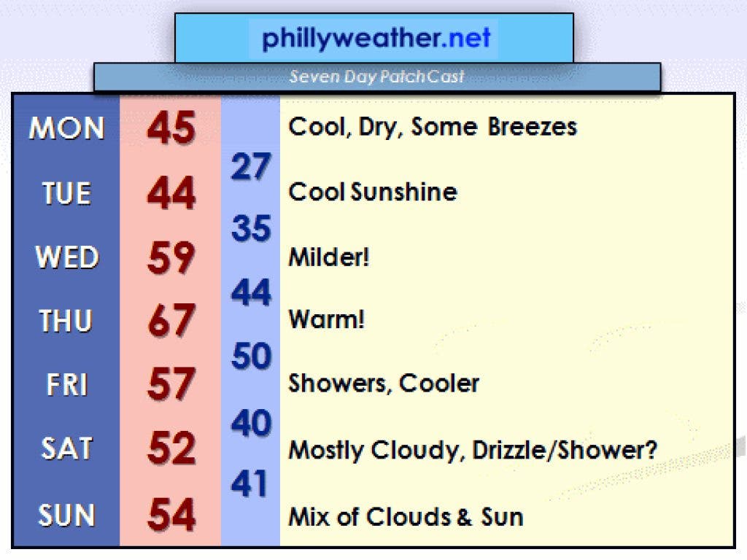747x560 pixels.
Task: Click the SUN day label
Action: pos(66,516)
